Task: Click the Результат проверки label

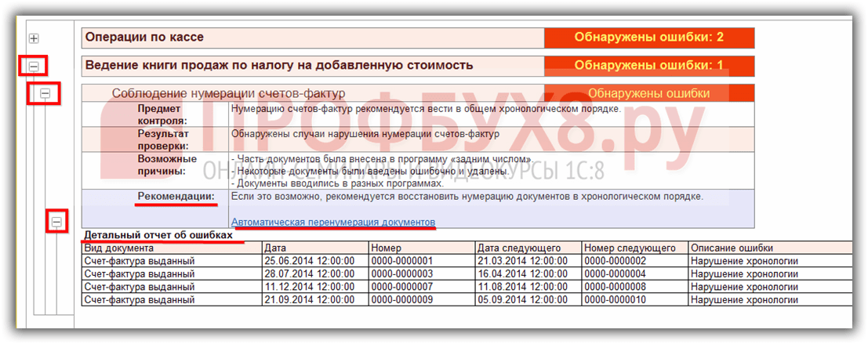Action: tap(162, 139)
